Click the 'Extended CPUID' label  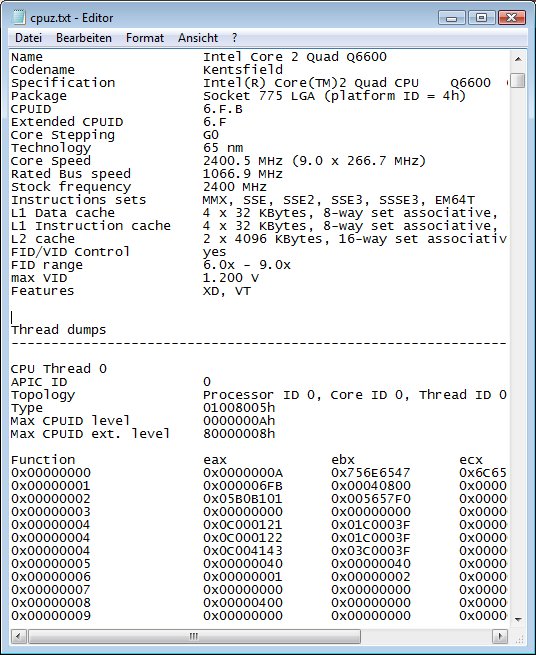67,122
